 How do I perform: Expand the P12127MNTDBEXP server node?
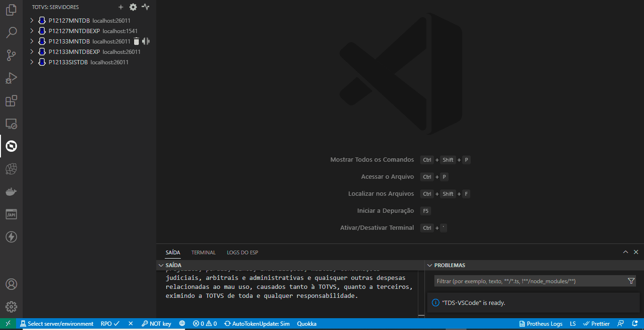[32, 31]
